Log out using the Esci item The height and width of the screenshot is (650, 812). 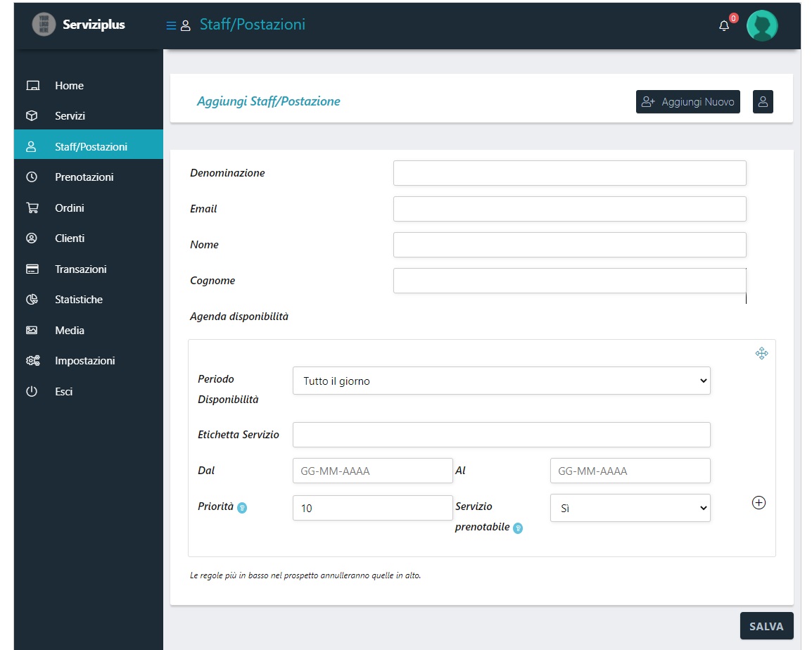63,392
